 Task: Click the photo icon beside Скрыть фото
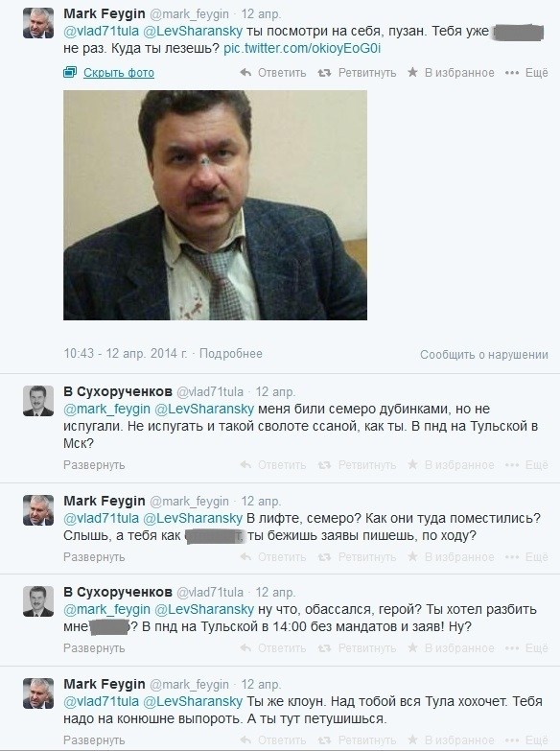(x=70, y=73)
